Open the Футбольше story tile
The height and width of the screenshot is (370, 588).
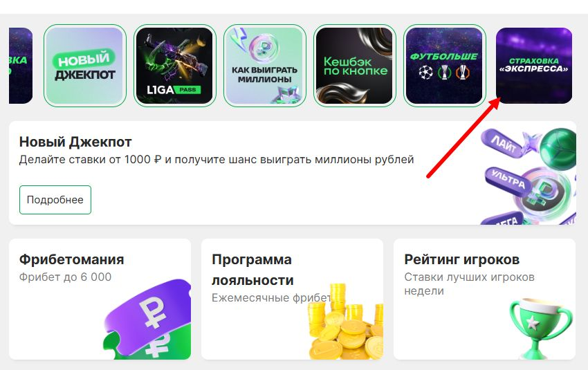point(445,66)
